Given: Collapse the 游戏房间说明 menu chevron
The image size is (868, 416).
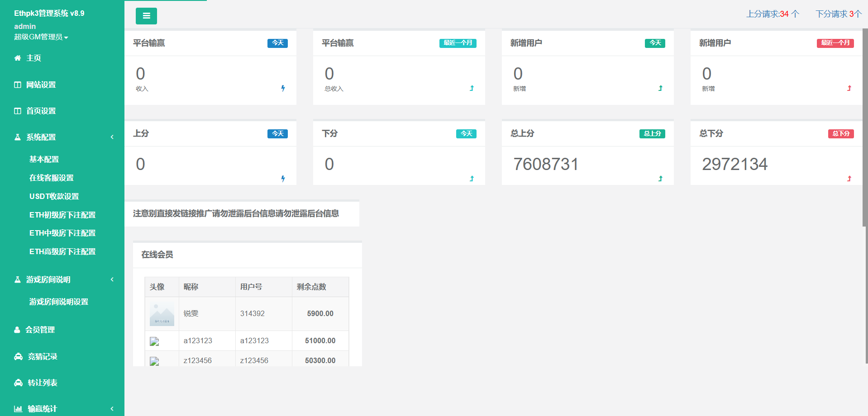Looking at the screenshot, I should tap(112, 279).
